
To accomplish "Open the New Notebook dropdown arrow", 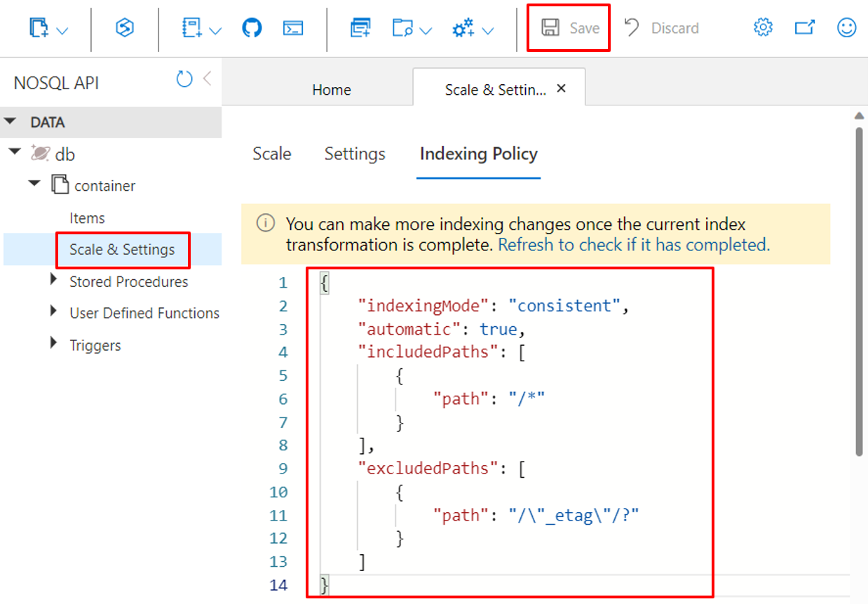I will (x=215, y=31).
